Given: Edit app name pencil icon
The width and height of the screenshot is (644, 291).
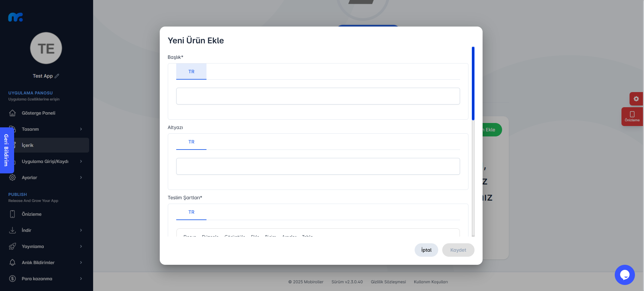Looking at the screenshot, I should (57, 76).
